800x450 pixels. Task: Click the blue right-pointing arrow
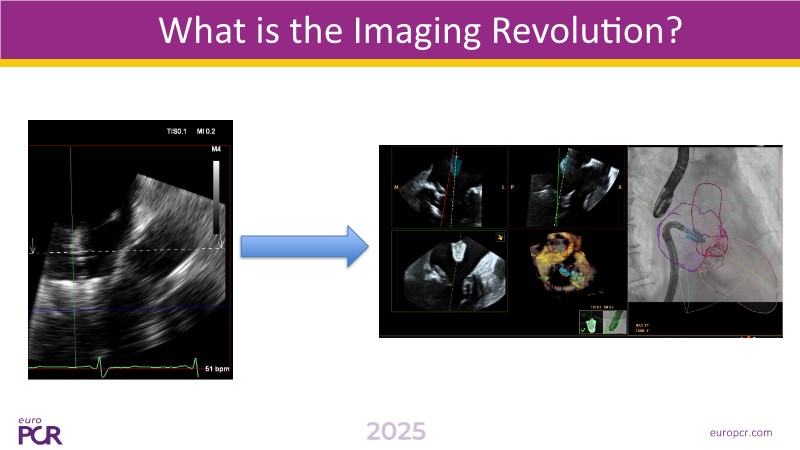point(300,247)
